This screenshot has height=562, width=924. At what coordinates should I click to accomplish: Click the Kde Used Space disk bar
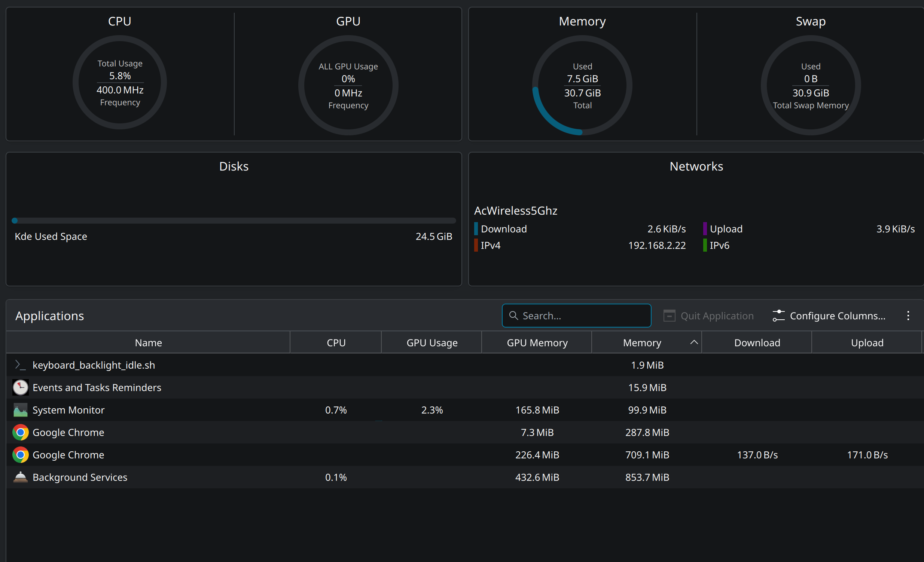click(234, 221)
